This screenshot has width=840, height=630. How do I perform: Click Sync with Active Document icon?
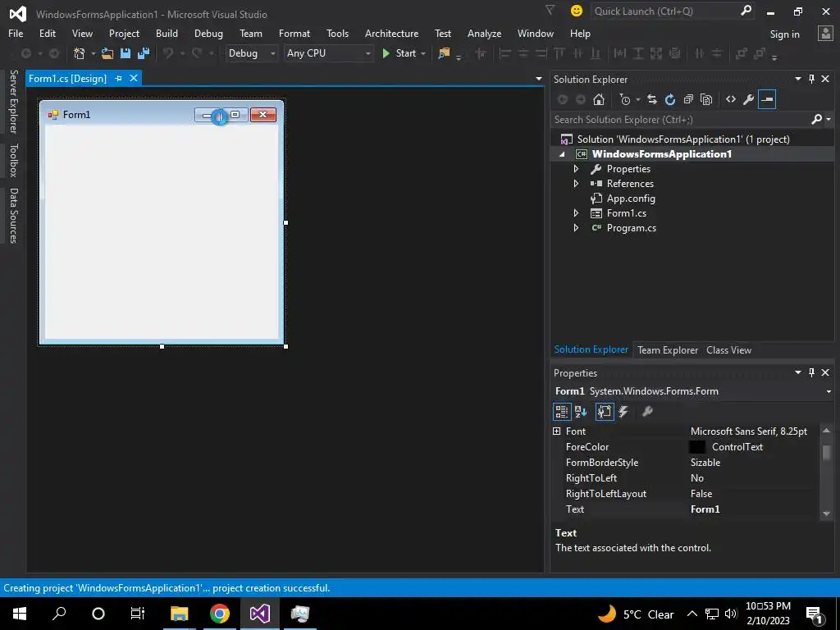tap(651, 99)
